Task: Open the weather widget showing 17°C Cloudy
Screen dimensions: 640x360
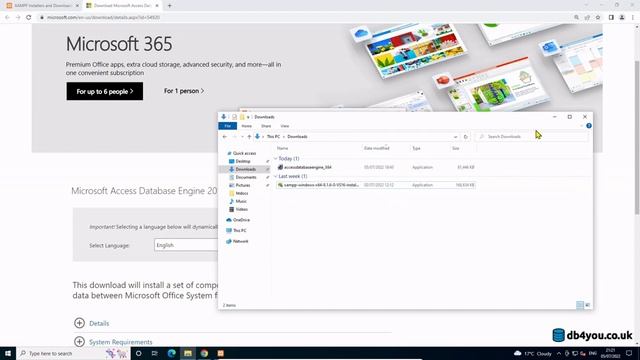Action: (533, 353)
